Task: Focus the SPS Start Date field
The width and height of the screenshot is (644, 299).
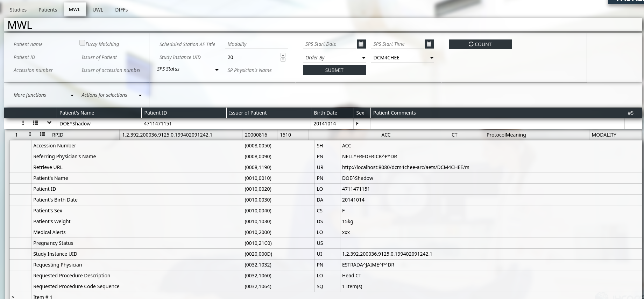Action: coord(330,44)
